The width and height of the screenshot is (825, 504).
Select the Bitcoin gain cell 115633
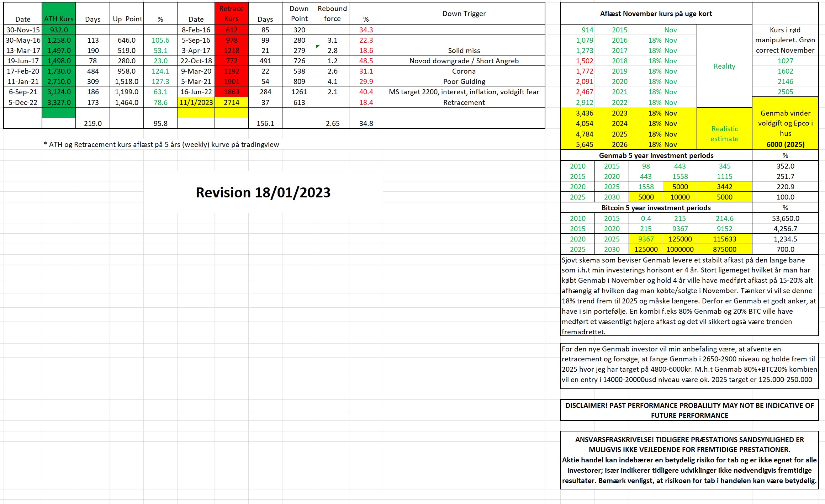pos(724,239)
